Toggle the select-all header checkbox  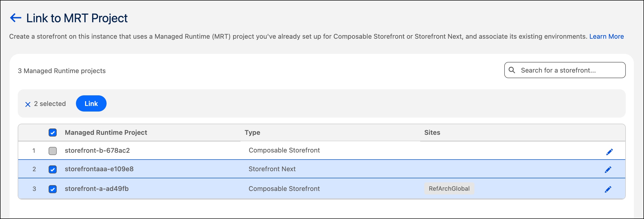[x=53, y=133]
